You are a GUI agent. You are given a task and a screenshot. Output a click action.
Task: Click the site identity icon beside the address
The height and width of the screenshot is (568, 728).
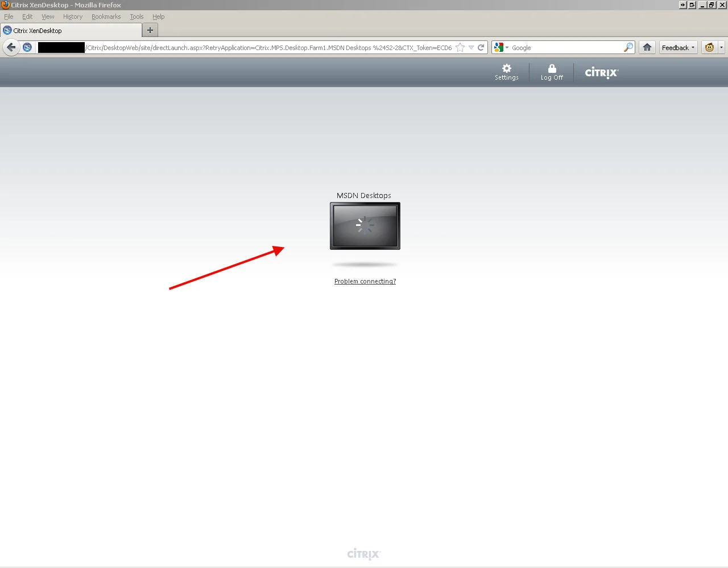click(27, 48)
